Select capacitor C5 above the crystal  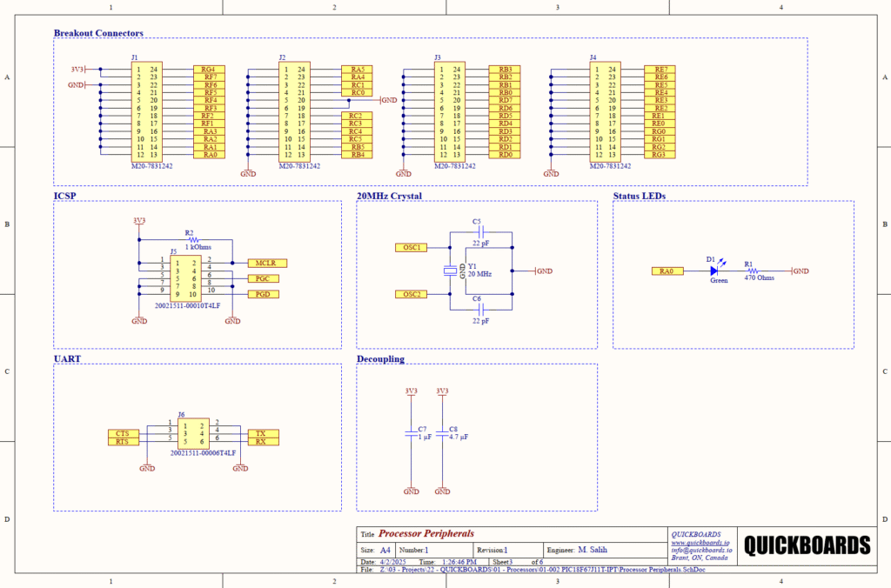(479, 231)
